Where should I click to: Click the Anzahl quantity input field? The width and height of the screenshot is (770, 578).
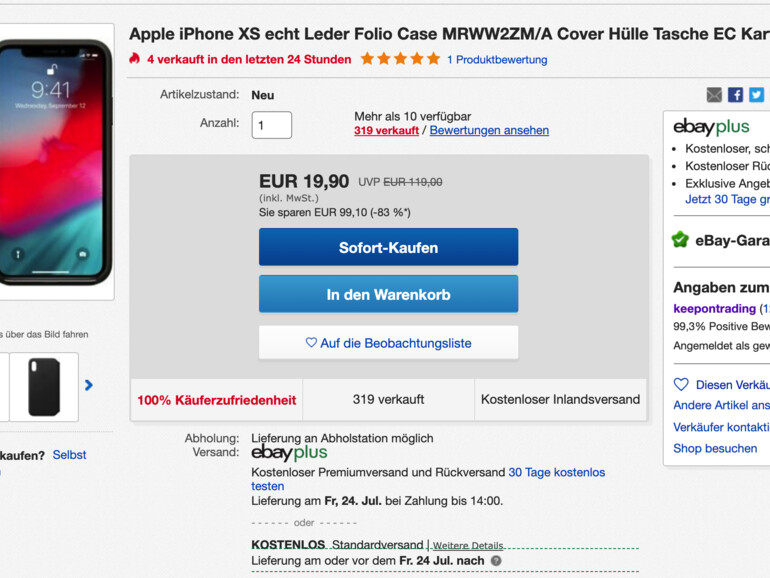pyautogui.click(x=272, y=125)
